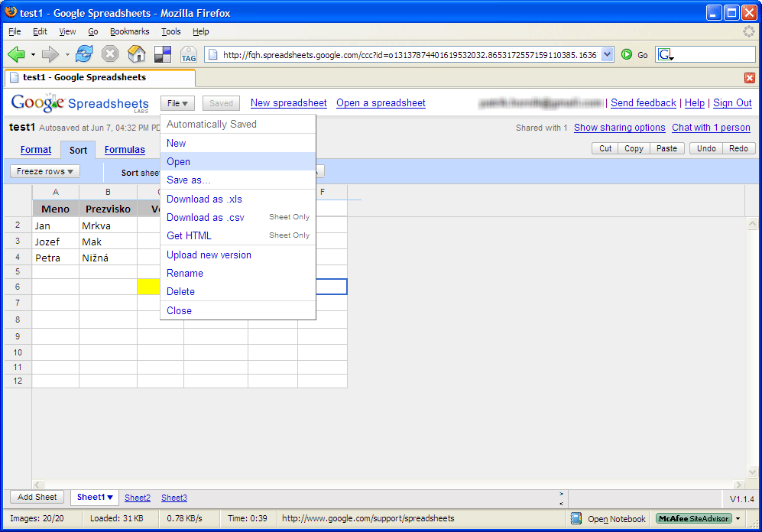762x532 pixels.
Task: Select Delete from the File dropdown
Action: click(x=238, y=291)
